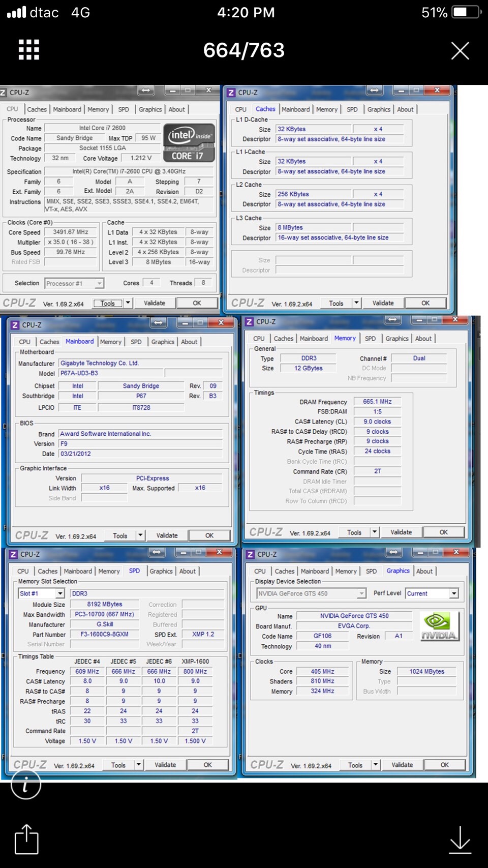
Task: Click Tools button in Memory window
Action: (x=354, y=532)
